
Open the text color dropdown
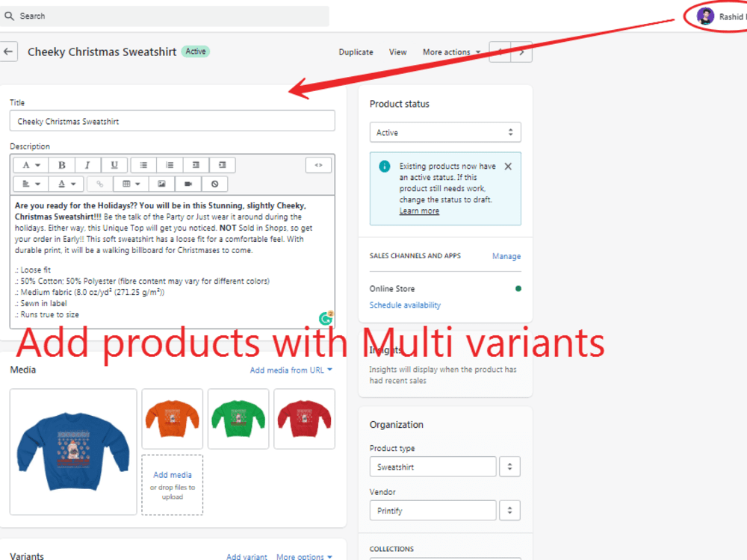(66, 184)
